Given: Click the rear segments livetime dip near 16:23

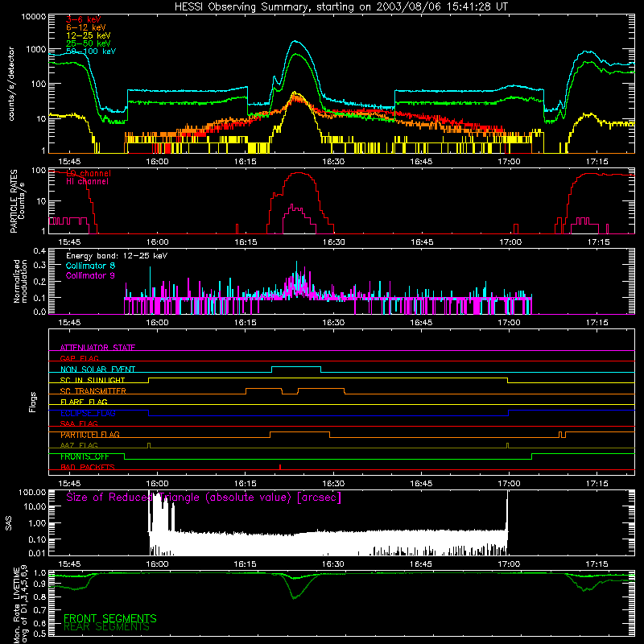Looking at the screenshot, I should click(x=295, y=597).
